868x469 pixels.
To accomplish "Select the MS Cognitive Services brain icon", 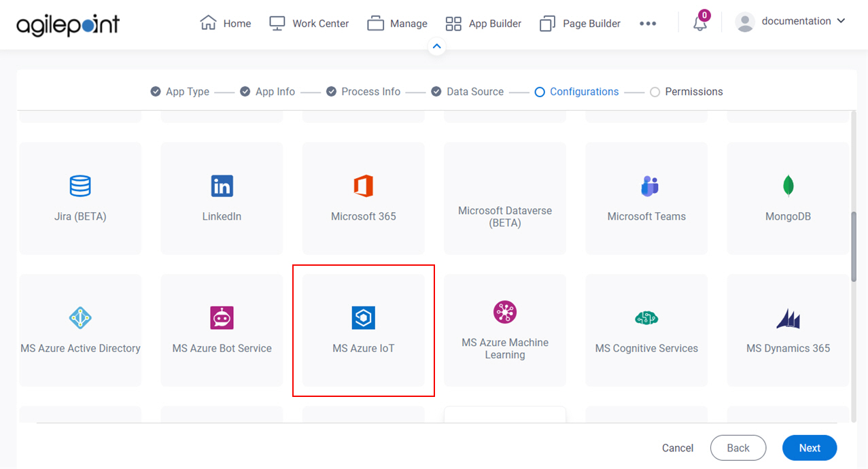I will (646, 317).
